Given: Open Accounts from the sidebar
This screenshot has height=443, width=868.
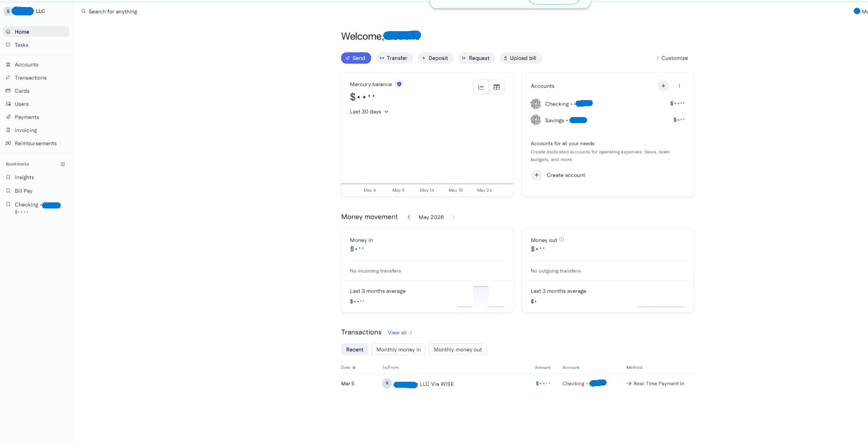Looking at the screenshot, I should [x=36, y=65].
